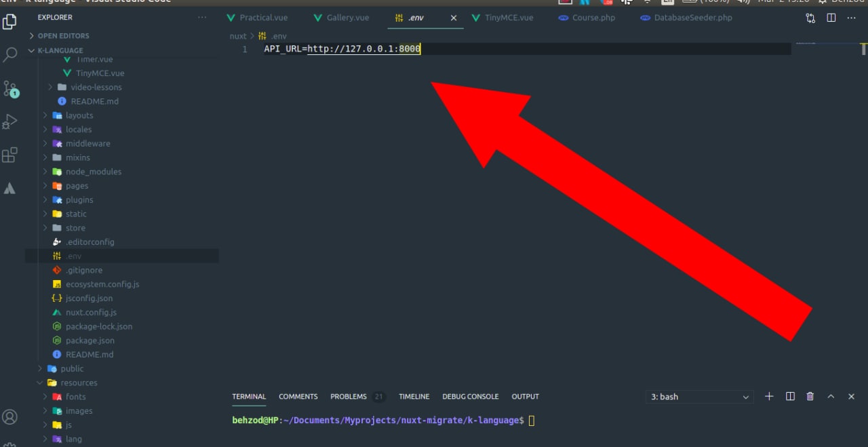
Task: Kill terminal with trash icon
Action: (810, 396)
